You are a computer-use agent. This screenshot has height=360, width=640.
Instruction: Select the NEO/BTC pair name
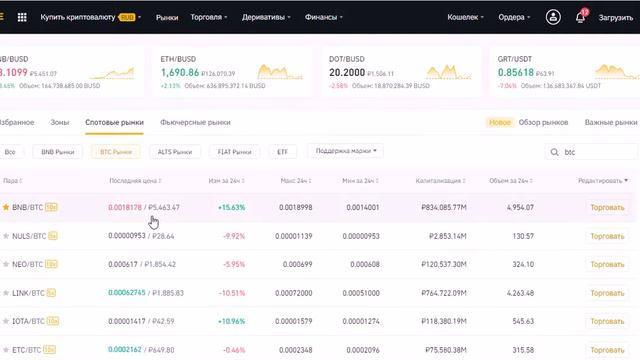coord(27,264)
